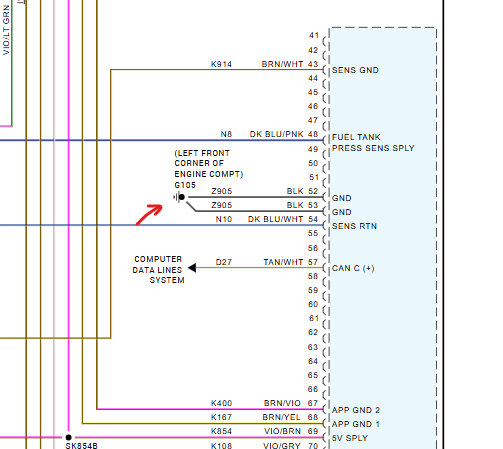Click the APP GND 2 terminal label

tap(356, 410)
